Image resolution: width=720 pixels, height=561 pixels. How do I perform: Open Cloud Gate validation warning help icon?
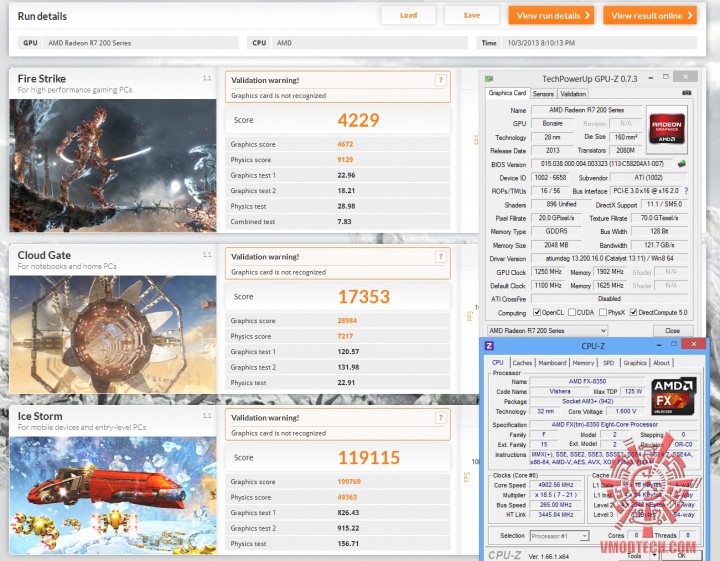(440, 257)
